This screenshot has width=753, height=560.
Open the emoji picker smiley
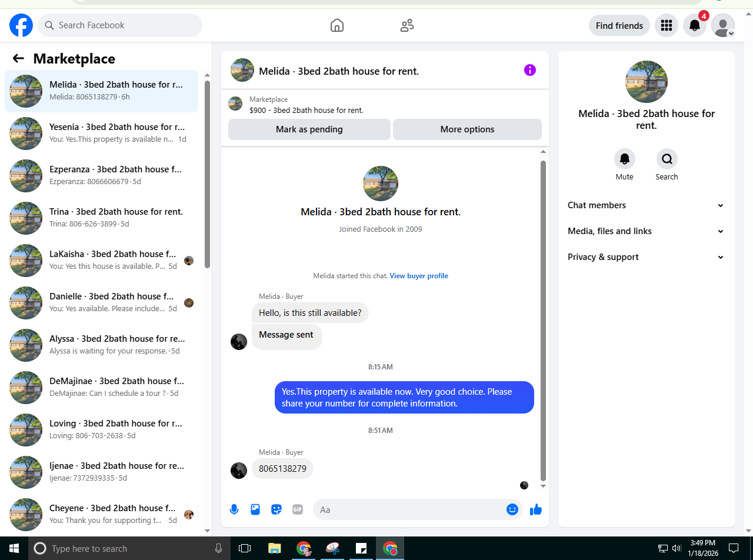click(x=512, y=509)
